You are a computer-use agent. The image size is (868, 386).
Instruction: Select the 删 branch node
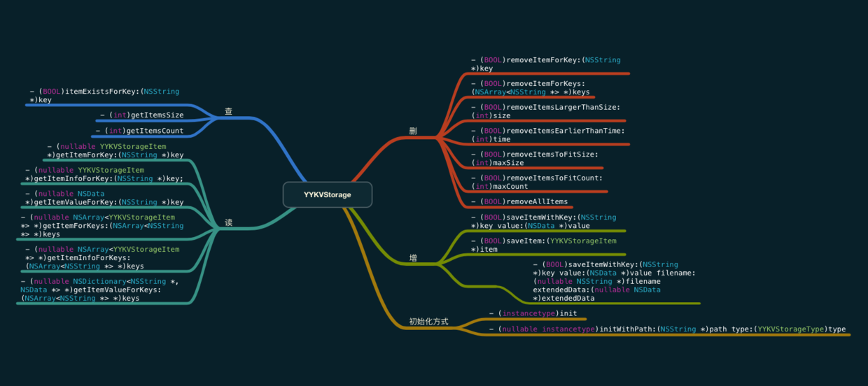[x=413, y=131]
